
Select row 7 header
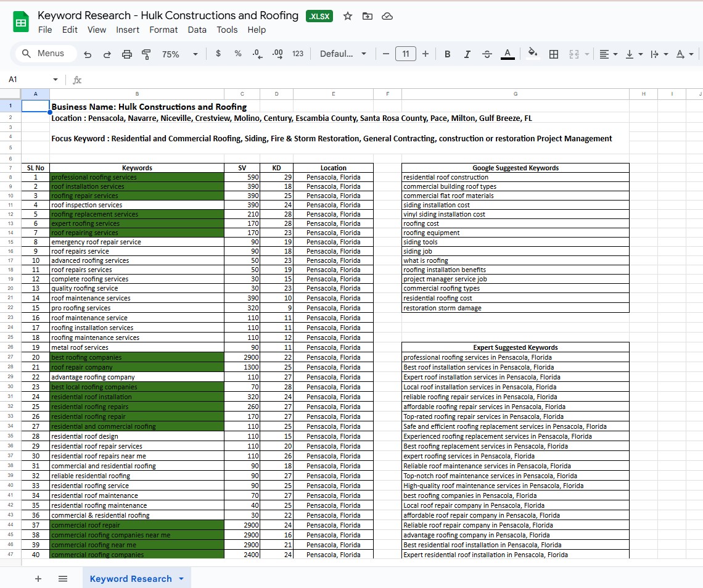coord(10,167)
